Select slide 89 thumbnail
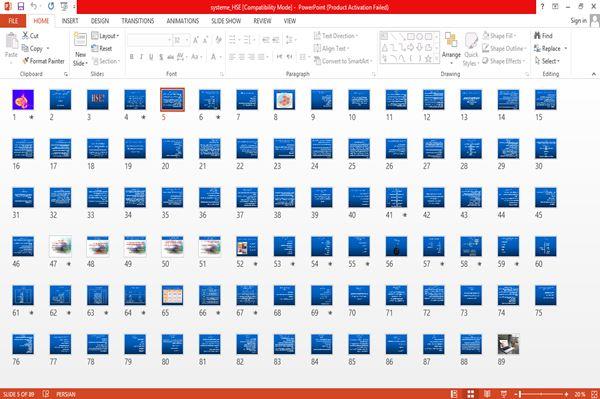Viewport: 600px width, 399px height. point(509,344)
